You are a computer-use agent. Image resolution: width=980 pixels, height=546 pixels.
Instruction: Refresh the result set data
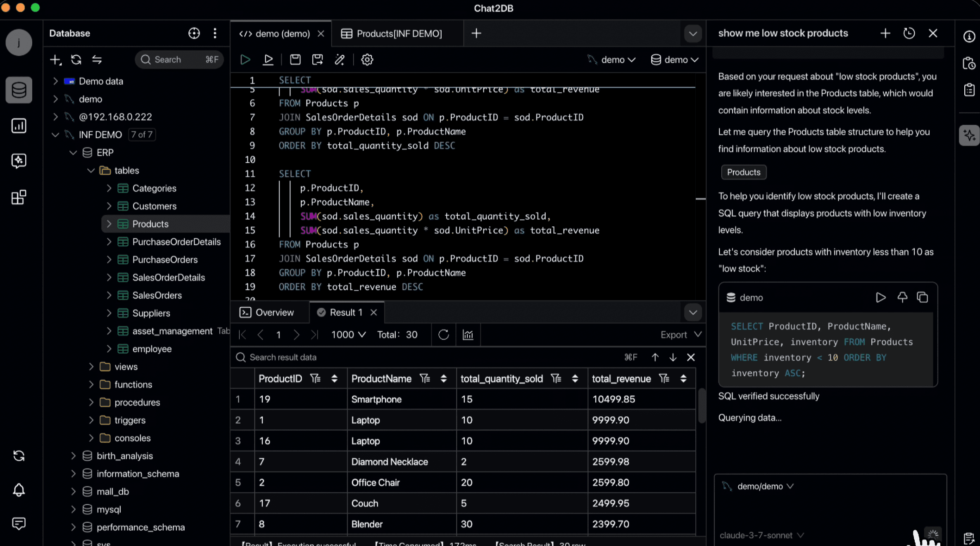click(443, 335)
